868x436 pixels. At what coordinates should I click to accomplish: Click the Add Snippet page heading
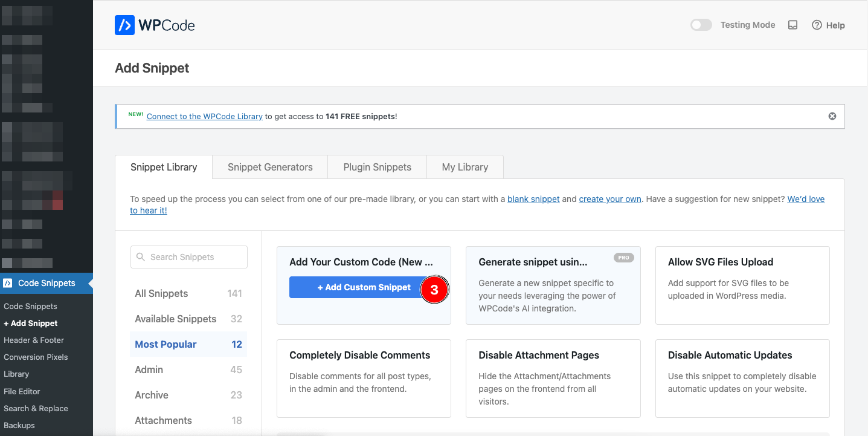coord(152,68)
